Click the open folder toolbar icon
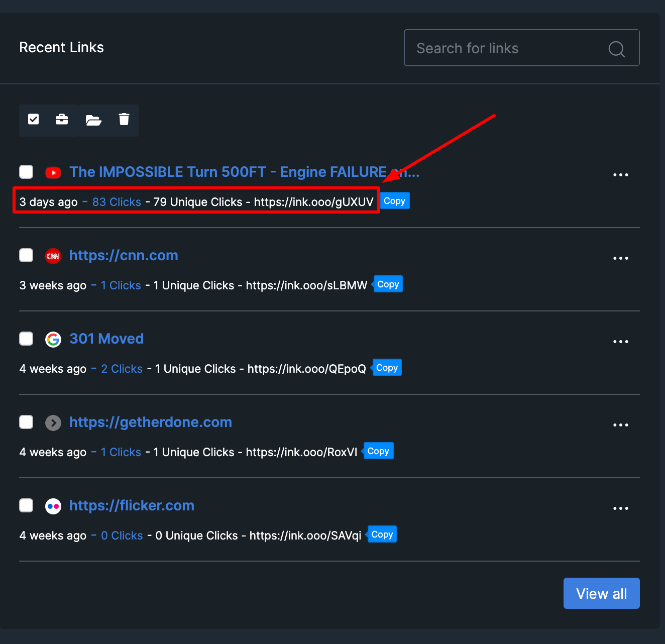The image size is (665, 644). 93,120
